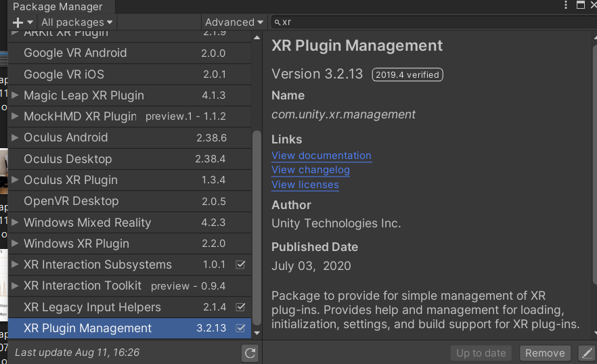Refresh the package list with reload icon
The image size is (597, 364).
250,353
